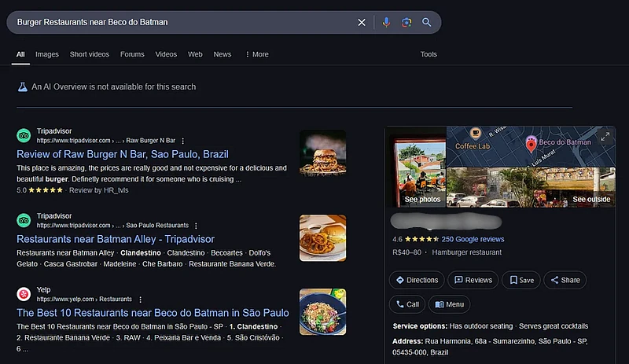Open the 250 Google reviews link
This screenshot has width=629, height=364.
pyautogui.click(x=473, y=239)
